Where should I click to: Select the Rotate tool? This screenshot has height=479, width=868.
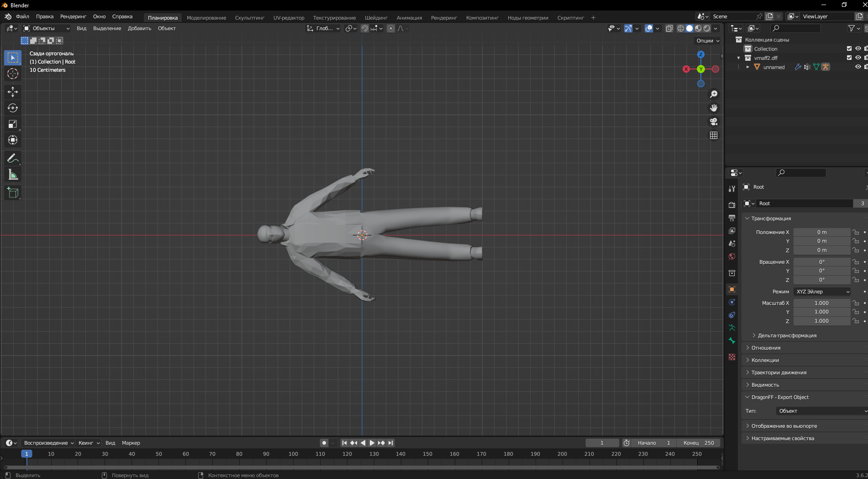(13, 108)
